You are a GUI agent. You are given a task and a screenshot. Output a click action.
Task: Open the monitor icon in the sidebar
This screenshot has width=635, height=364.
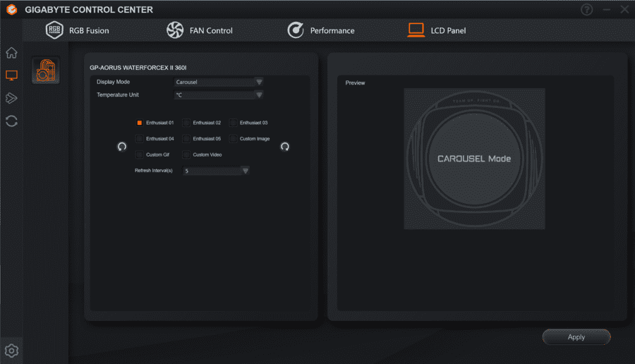click(11, 75)
